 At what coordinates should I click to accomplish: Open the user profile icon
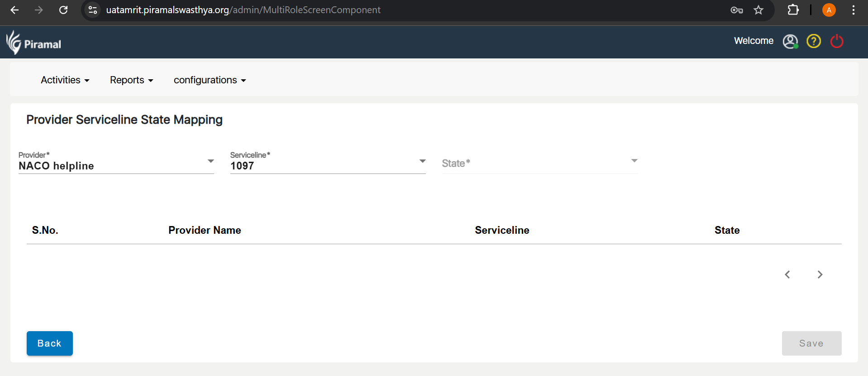pyautogui.click(x=790, y=41)
